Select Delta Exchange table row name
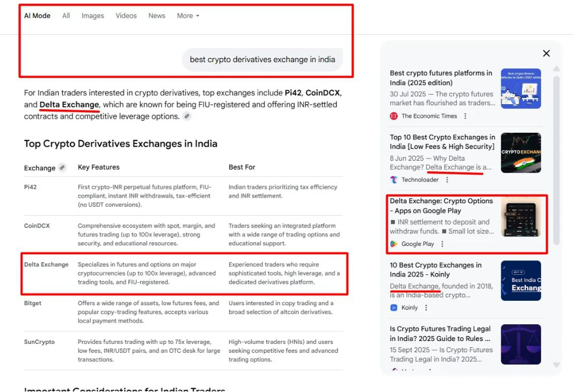Image resolution: width=574 pixels, height=392 pixels. click(x=46, y=264)
